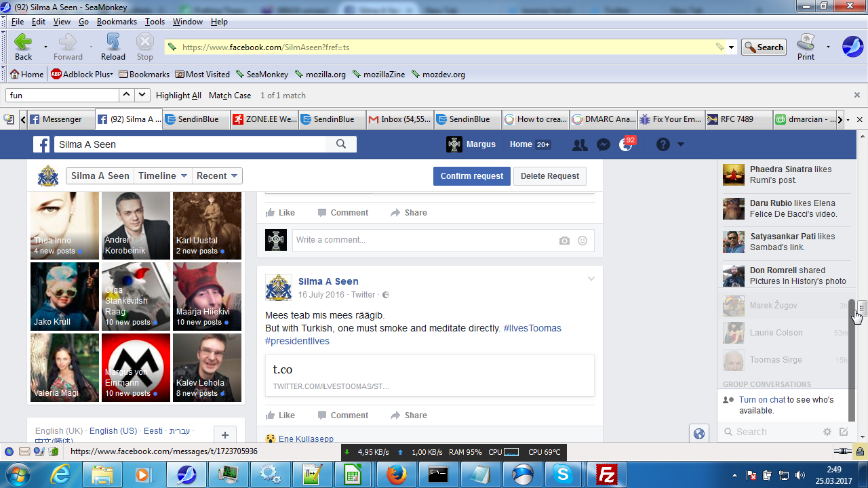Image resolution: width=868 pixels, height=488 pixels.
Task: Expand the URL bar history dropdown
Action: [x=732, y=47]
